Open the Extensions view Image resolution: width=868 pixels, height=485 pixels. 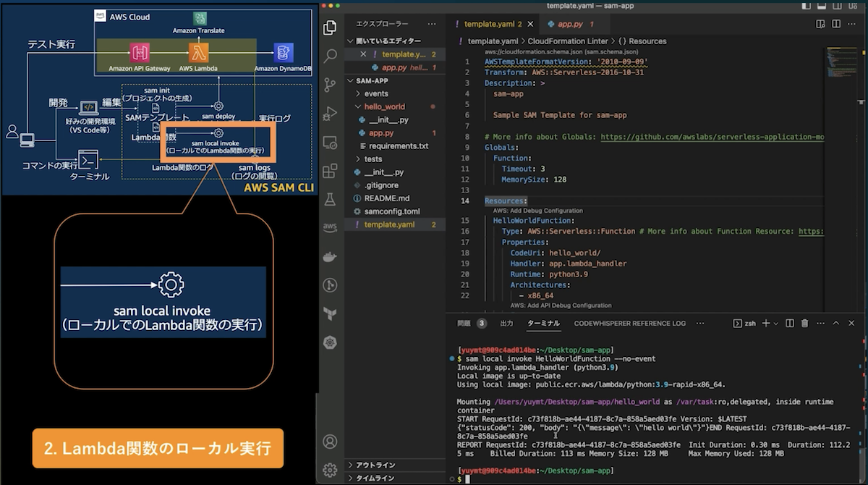(x=331, y=171)
